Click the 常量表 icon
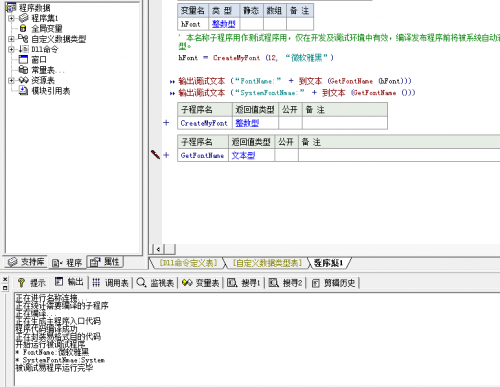The image size is (500, 387). tap(23, 70)
